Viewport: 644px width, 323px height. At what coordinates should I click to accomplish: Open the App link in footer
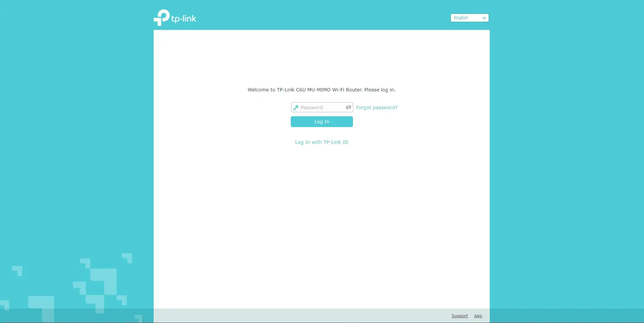(x=478, y=316)
